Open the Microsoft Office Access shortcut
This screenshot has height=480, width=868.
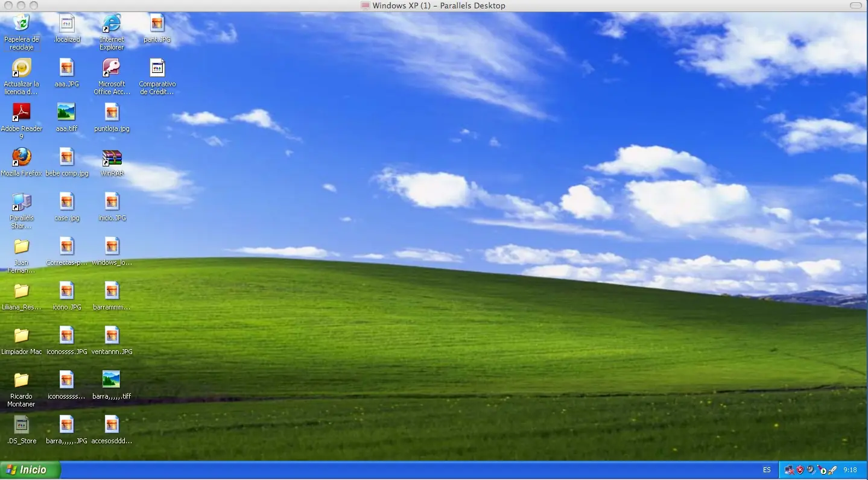[112, 68]
